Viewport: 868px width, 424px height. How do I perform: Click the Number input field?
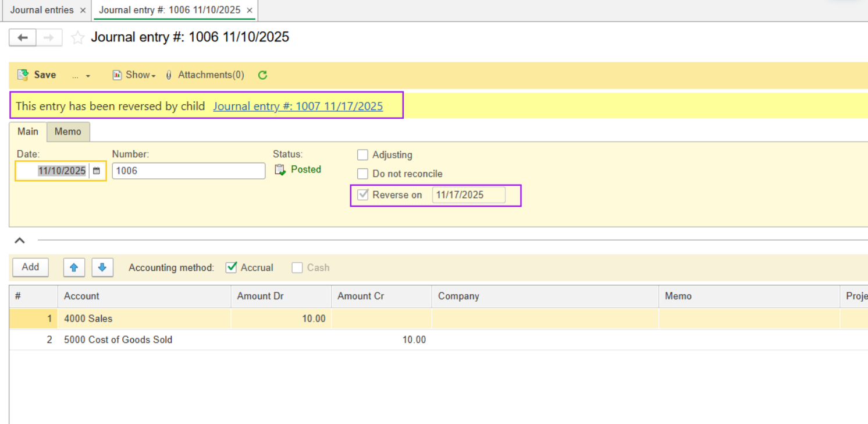188,171
